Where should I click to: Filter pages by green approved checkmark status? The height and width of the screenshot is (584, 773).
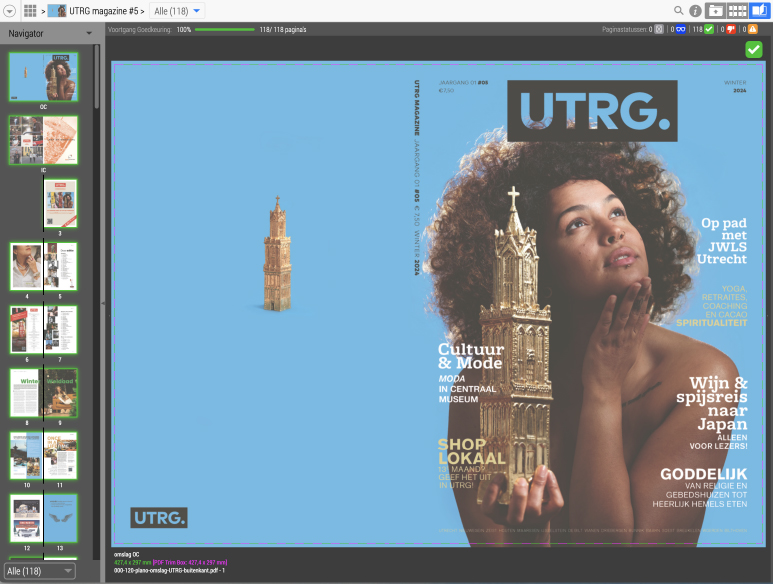pos(709,30)
